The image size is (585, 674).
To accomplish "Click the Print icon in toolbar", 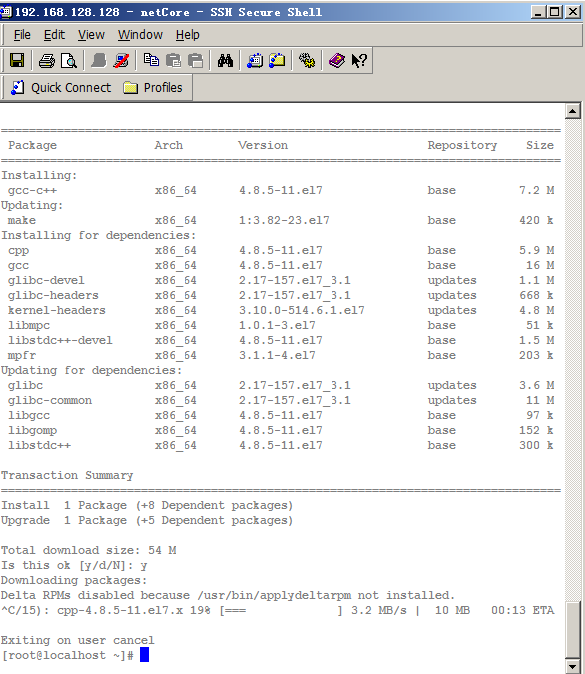I will click(46, 61).
